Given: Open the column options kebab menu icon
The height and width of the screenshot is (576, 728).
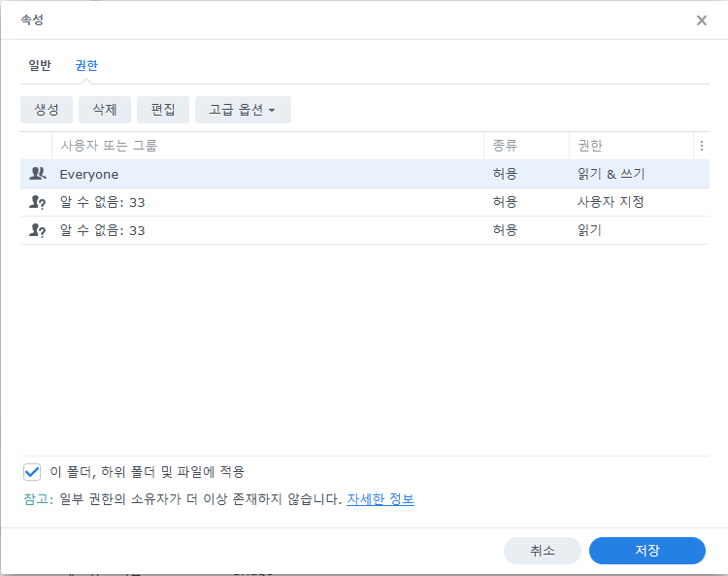Looking at the screenshot, I should pos(702,146).
